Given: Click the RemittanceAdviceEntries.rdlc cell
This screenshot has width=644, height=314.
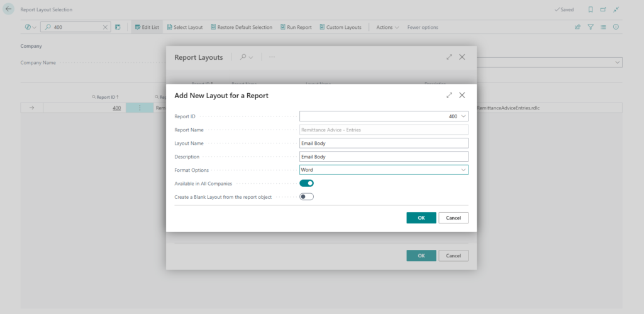Looking at the screenshot, I should pos(508,108).
